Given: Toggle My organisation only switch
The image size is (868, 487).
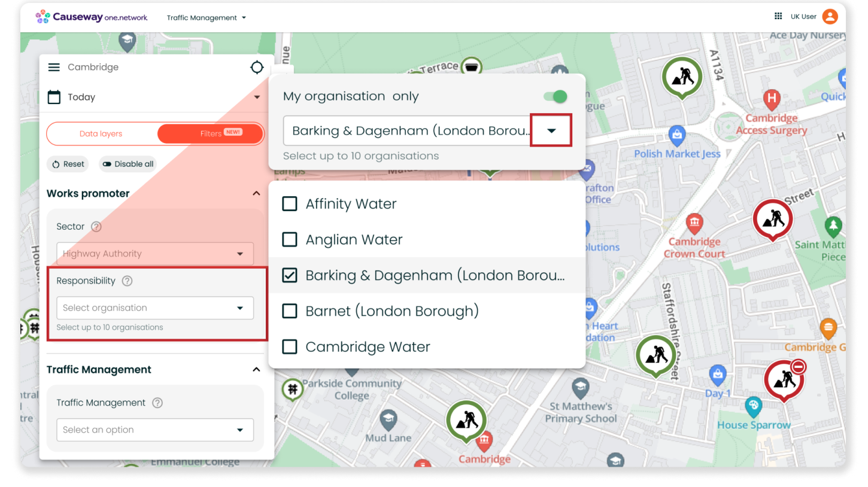Looking at the screenshot, I should 555,96.
